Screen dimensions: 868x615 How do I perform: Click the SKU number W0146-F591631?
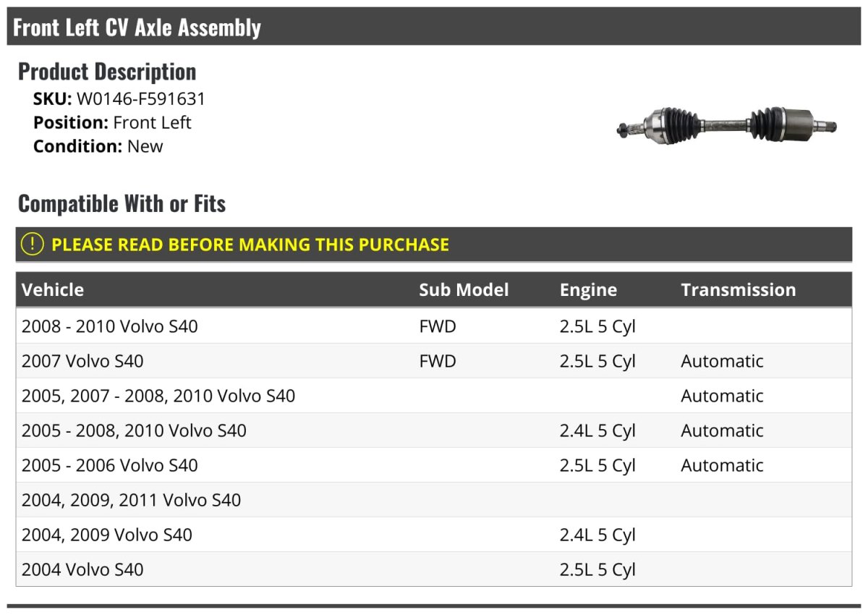pos(141,99)
